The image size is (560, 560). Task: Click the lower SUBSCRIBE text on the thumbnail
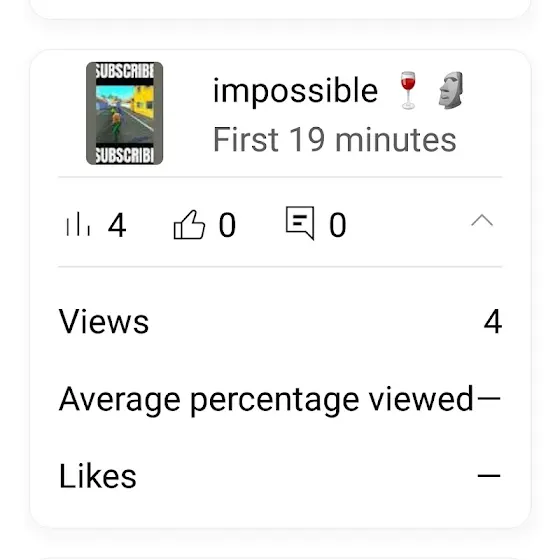[125, 155]
